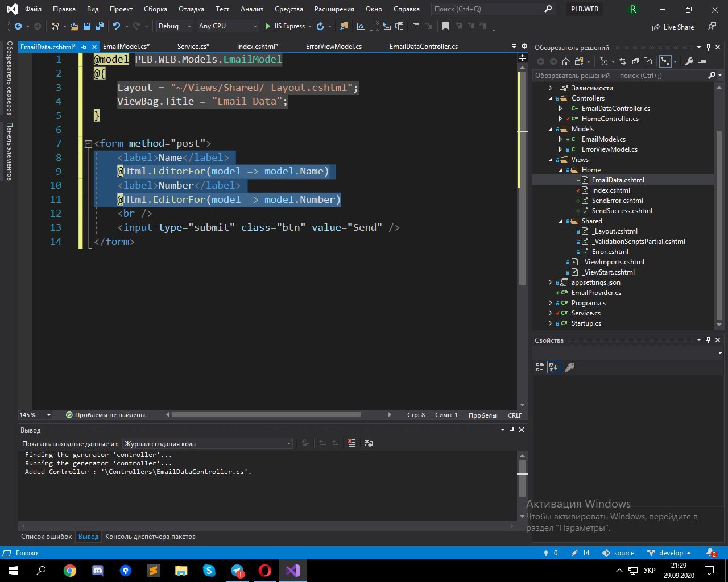
Task: Toggle the Show All Files button in Solution Explorer
Action: 648,61
